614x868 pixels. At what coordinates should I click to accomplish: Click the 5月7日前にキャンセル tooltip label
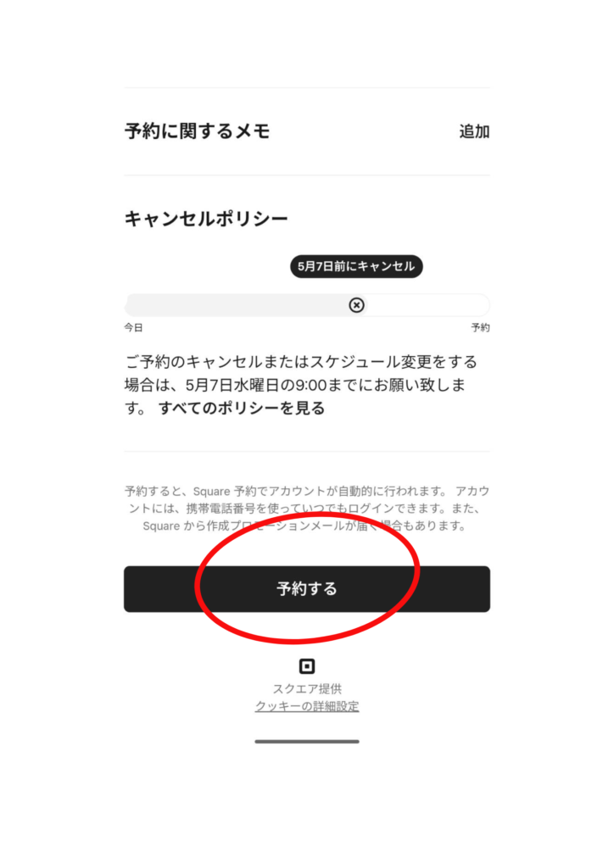click(356, 266)
